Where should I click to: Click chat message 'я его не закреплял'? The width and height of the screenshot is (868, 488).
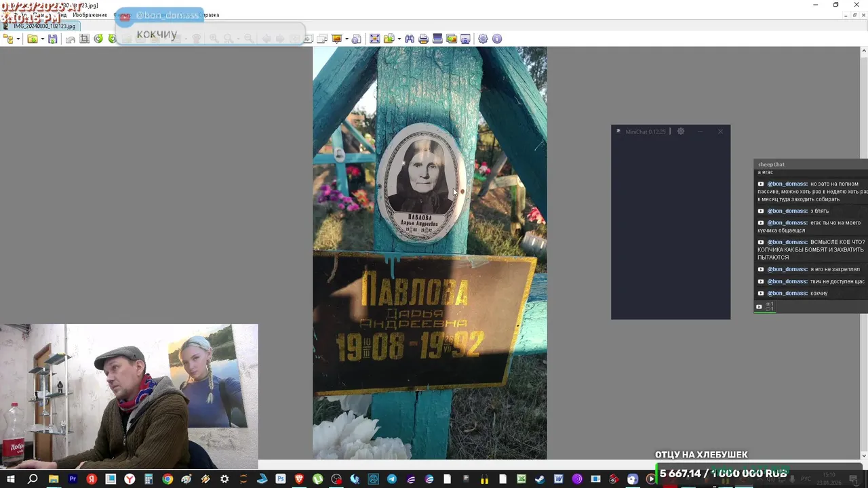pyautogui.click(x=835, y=269)
